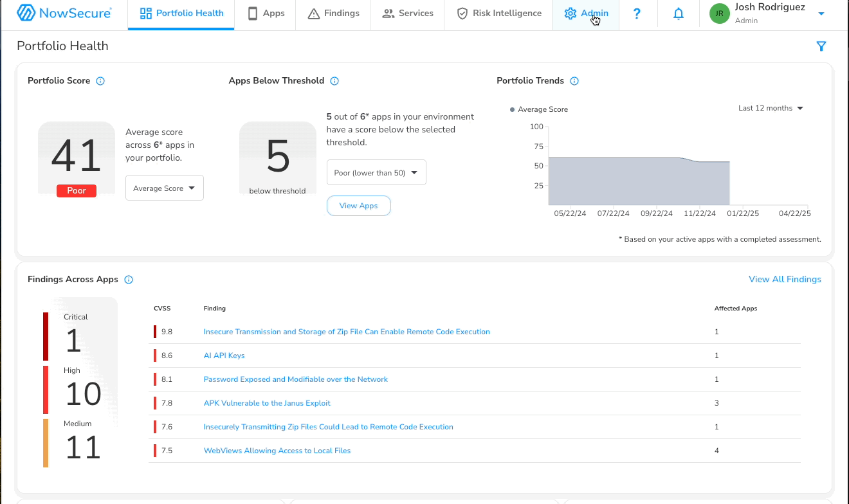Show info for Apps Below Threshold

[x=334, y=81]
